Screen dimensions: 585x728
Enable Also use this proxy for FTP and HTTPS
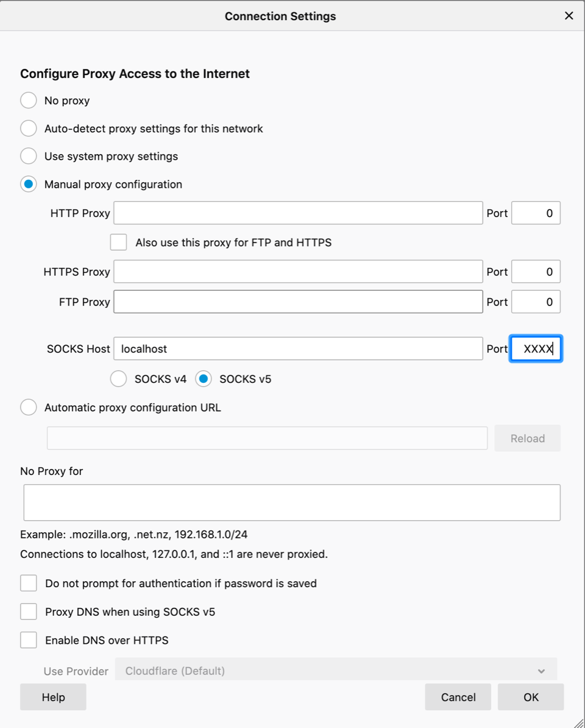point(118,242)
